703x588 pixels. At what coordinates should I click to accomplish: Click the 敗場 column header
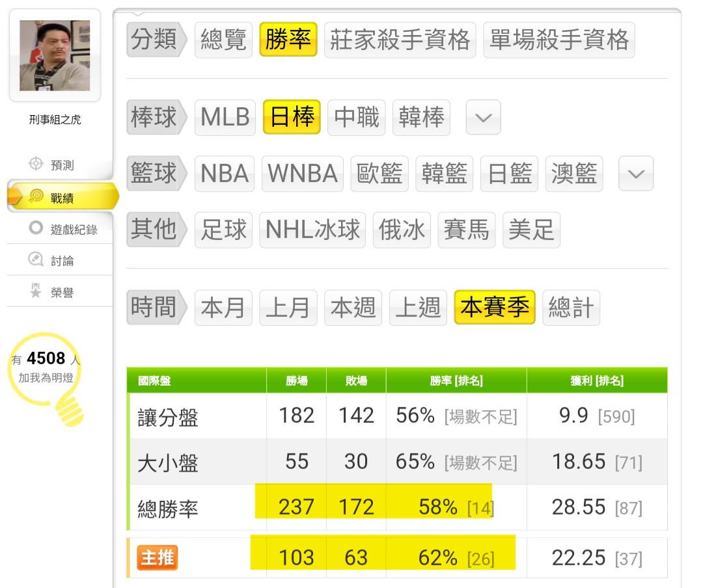(357, 381)
